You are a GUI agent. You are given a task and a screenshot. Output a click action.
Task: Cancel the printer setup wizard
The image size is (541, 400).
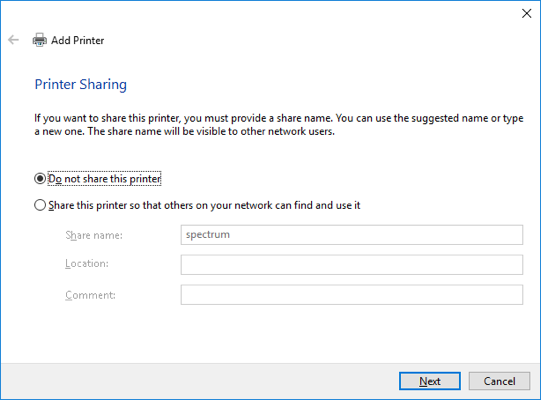tap(499, 381)
